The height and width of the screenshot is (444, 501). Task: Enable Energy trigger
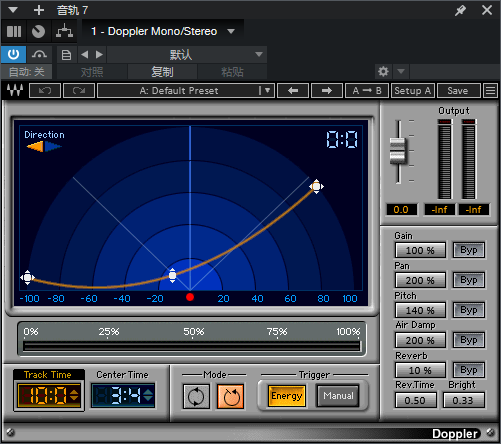(x=287, y=396)
